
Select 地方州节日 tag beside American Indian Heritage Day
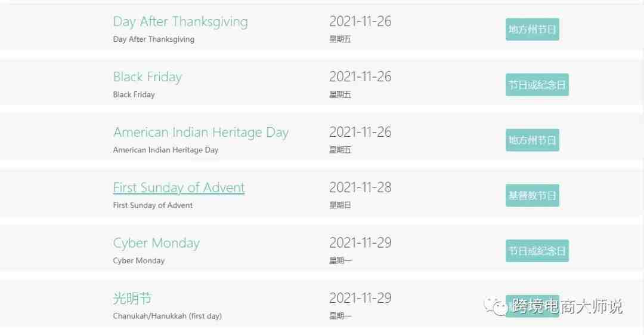click(532, 140)
